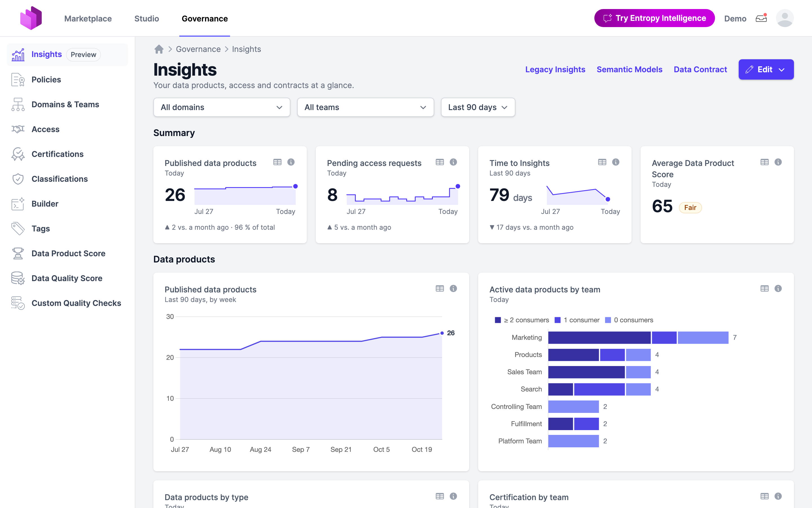Image resolution: width=812 pixels, height=508 pixels.
Task: Open Certifications in the sidebar
Action: (x=67, y=154)
